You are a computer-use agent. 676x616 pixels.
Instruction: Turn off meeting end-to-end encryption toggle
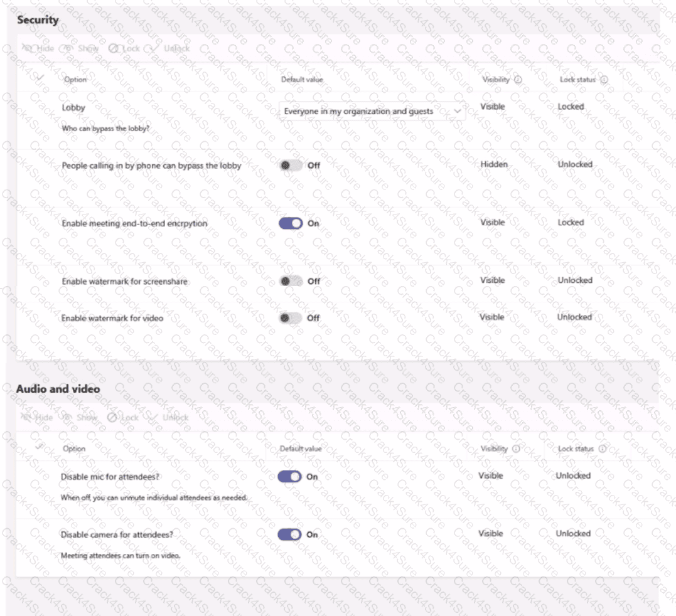(x=291, y=223)
